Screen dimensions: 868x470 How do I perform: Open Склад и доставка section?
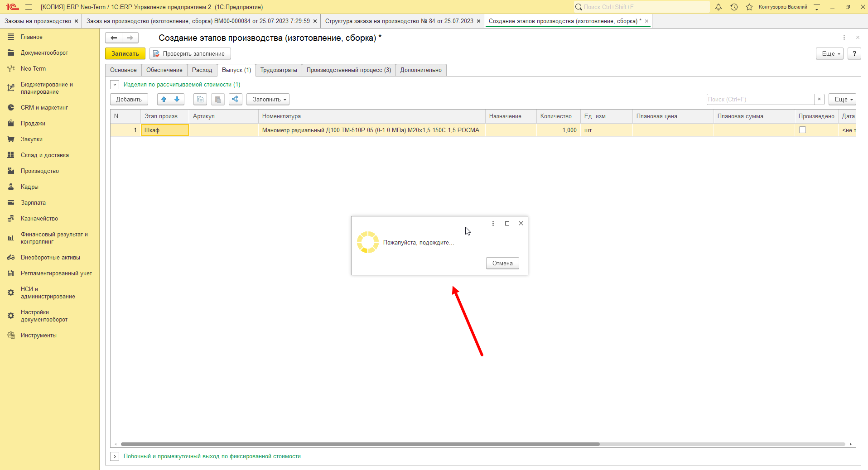pos(45,155)
